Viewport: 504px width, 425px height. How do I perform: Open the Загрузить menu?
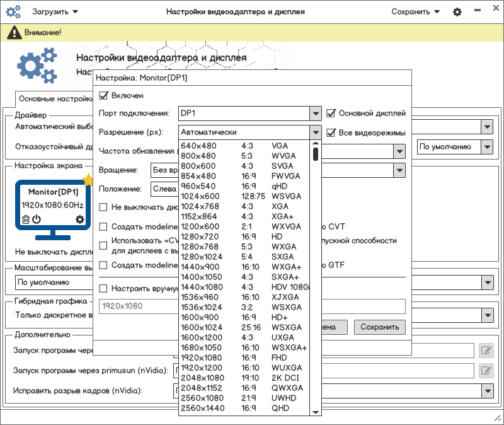55,12
